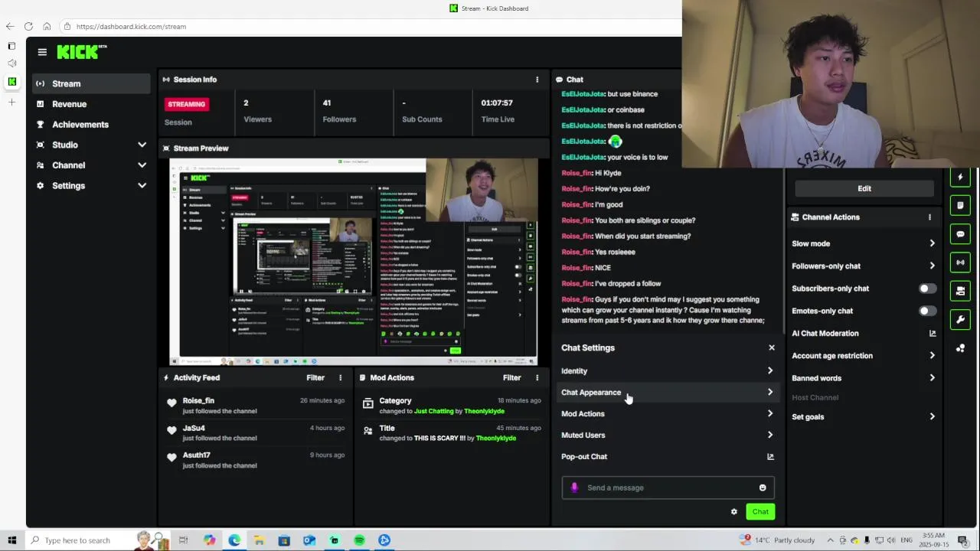Open Achievements page
This screenshot has width=980, height=551.
[x=92, y=125]
